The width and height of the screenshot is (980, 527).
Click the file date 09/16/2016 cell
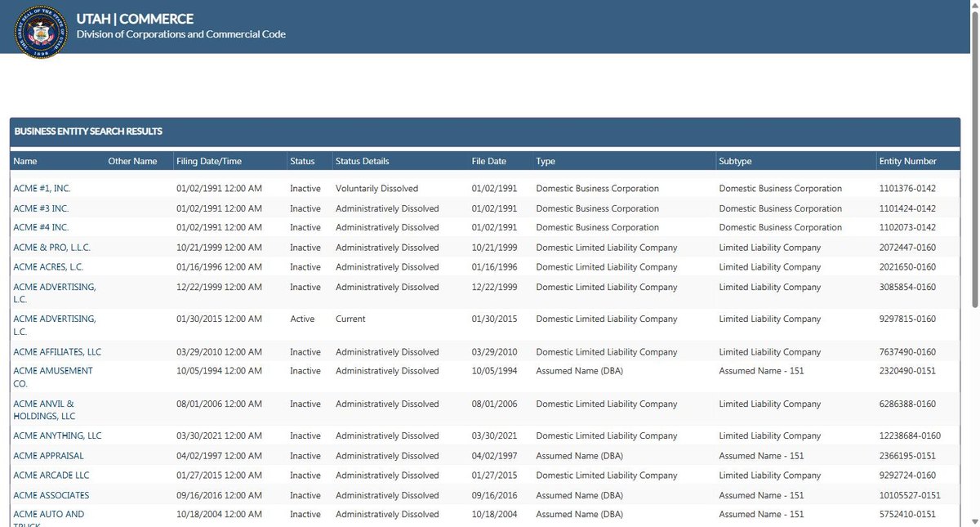(494, 495)
